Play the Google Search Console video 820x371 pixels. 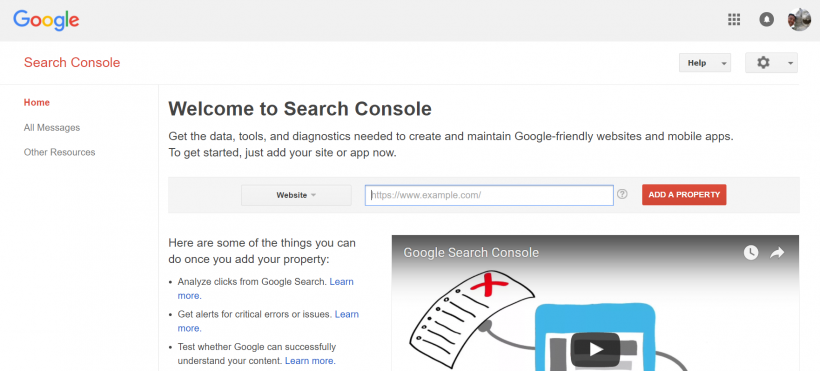[x=595, y=350]
